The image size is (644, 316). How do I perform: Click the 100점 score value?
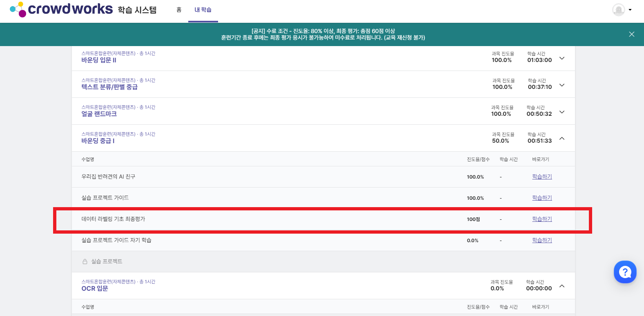[x=473, y=219]
